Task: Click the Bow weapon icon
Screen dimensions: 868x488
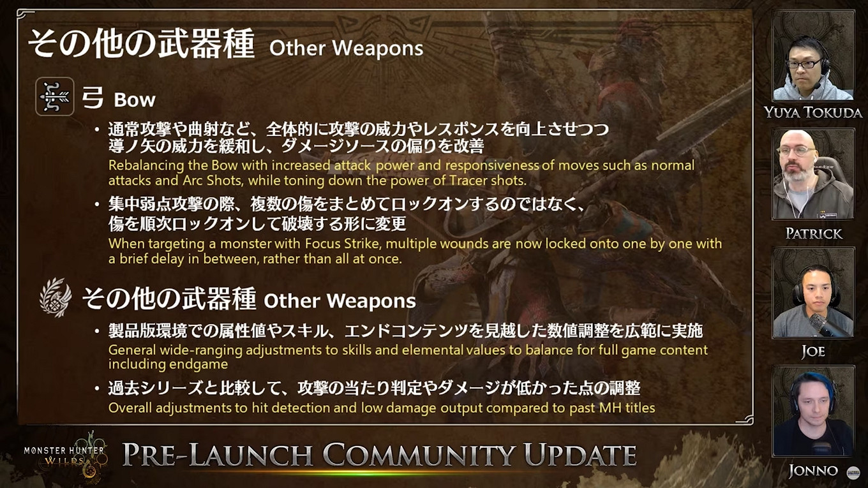Action: click(55, 96)
